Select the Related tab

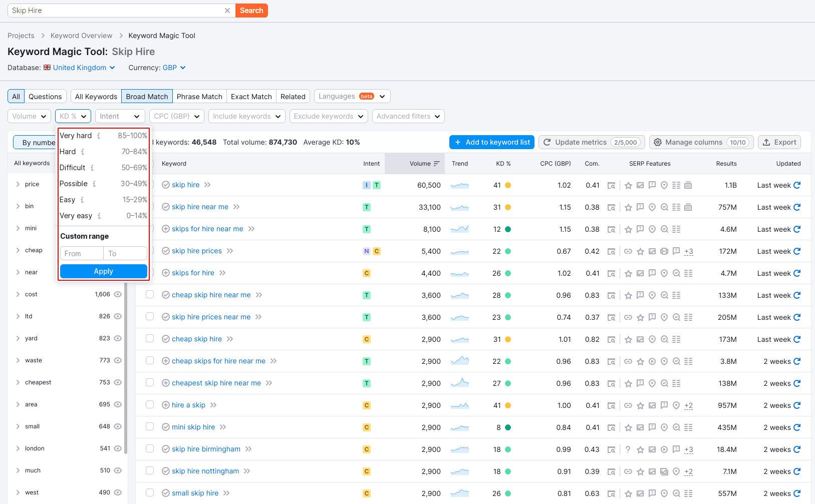pyautogui.click(x=293, y=97)
